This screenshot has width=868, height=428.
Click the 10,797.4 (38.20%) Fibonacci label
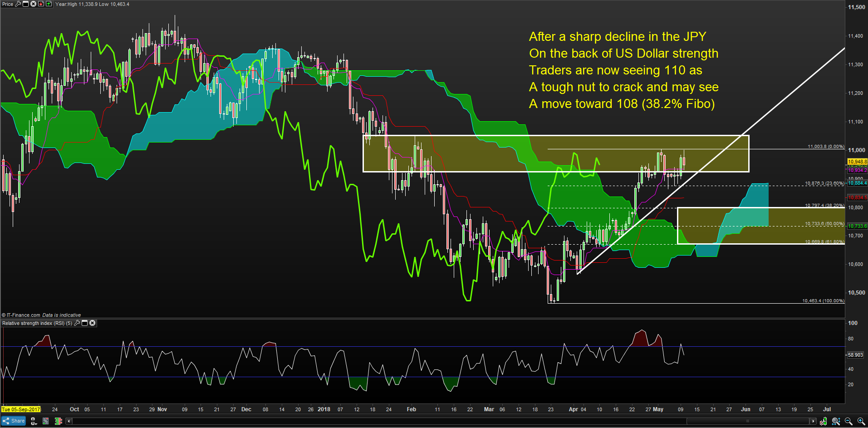tap(824, 206)
